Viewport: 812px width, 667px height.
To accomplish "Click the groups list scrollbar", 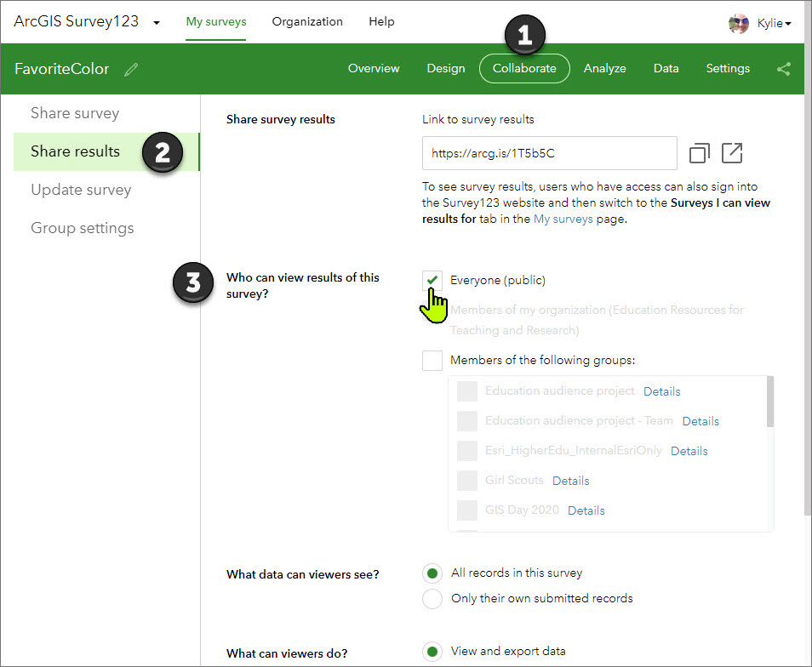I will [x=770, y=402].
